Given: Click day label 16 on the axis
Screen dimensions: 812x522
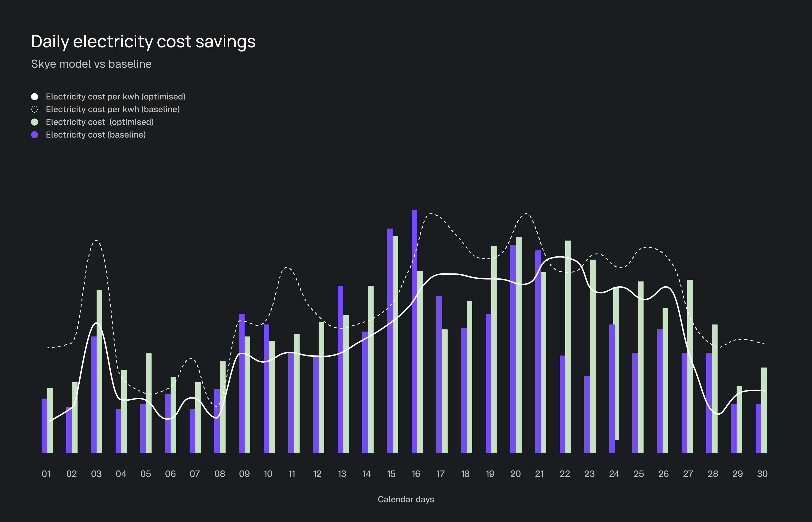Looking at the screenshot, I should [x=416, y=474].
